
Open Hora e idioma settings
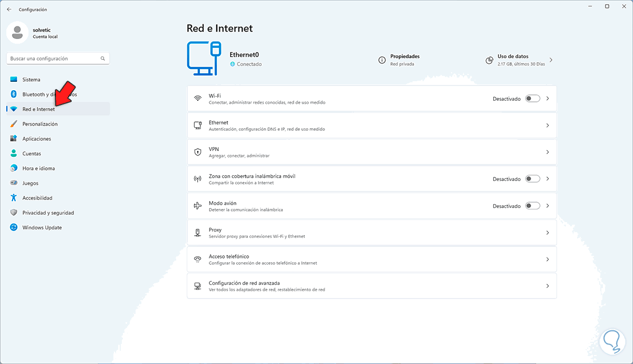point(58,168)
